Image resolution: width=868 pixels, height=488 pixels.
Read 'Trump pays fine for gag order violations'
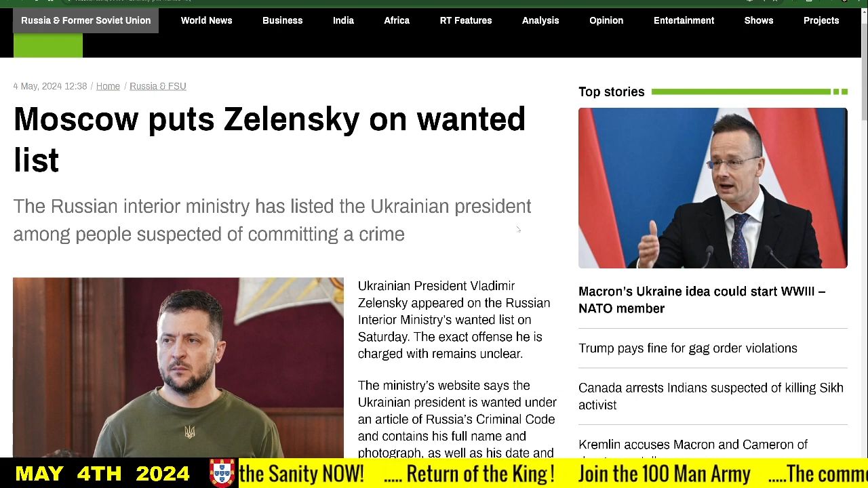pos(688,348)
